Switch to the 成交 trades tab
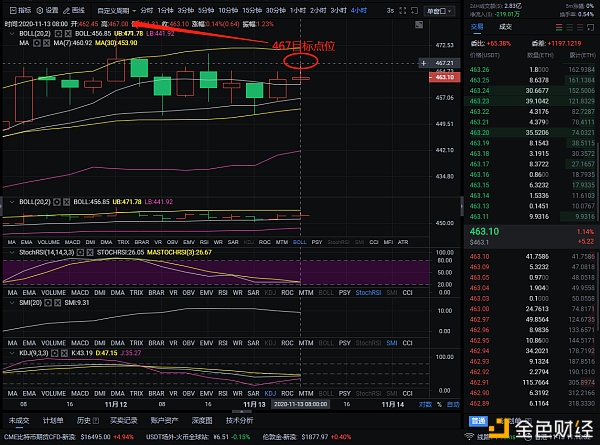This screenshot has width=600, height=445. point(505,27)
